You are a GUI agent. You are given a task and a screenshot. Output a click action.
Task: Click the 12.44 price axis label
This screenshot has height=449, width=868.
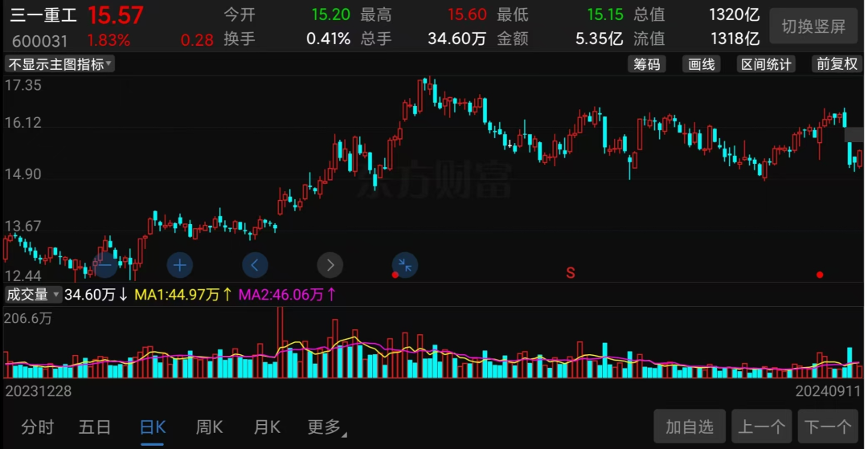(23, 276)
